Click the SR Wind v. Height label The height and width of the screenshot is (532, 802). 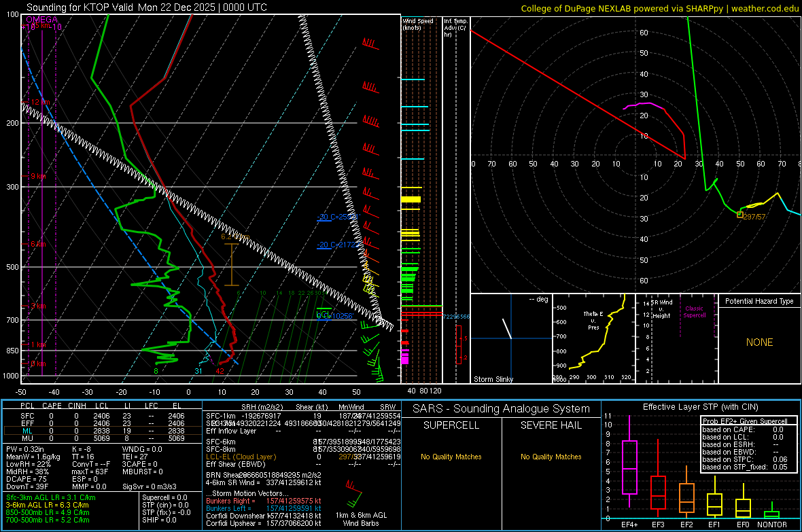click(x=661, y=309)
